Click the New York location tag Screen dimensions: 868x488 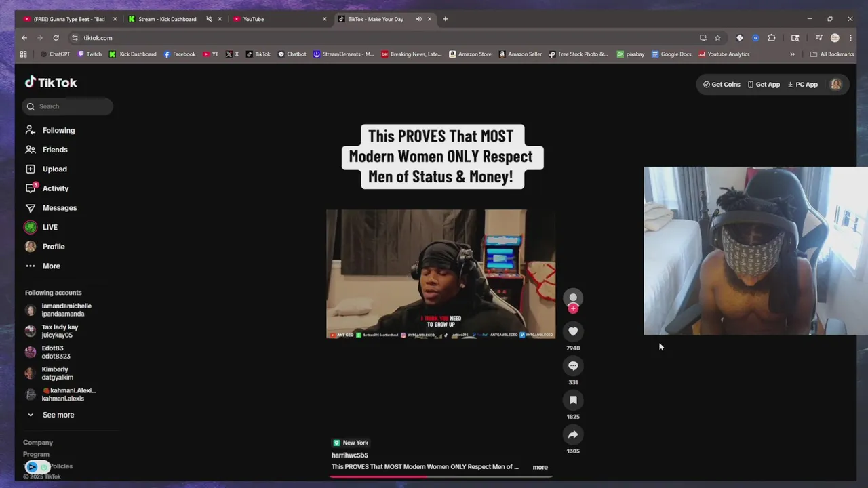point(351,443)
